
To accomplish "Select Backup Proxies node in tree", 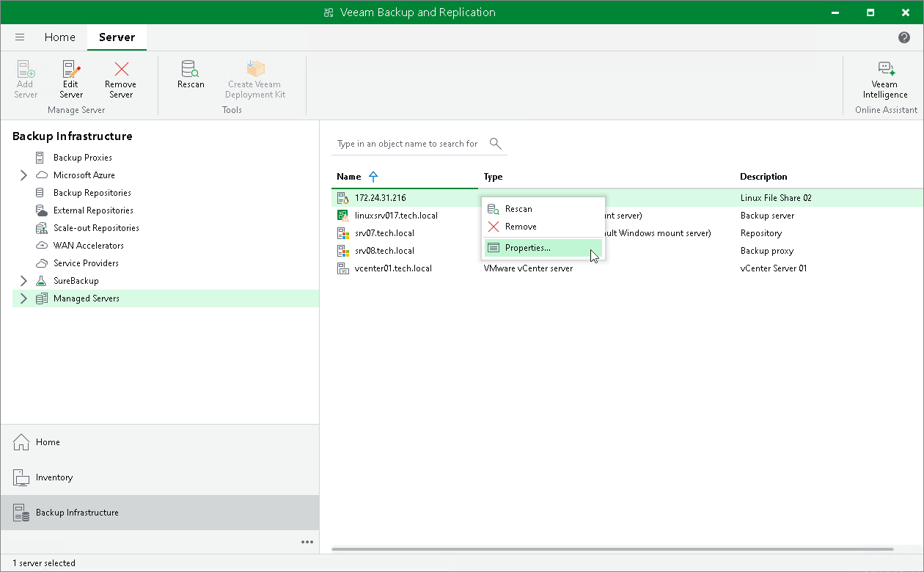I will point(83,158).
